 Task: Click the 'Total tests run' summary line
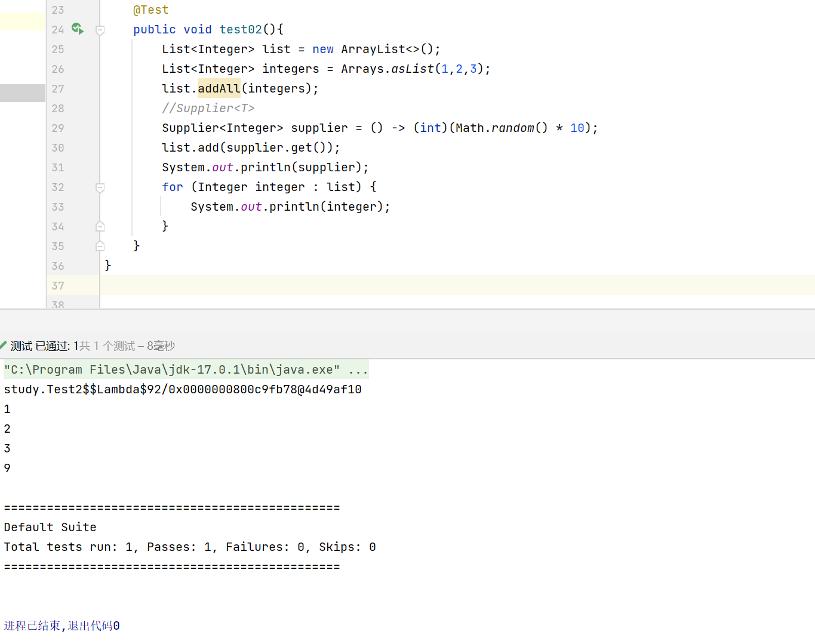click(190, 547)
